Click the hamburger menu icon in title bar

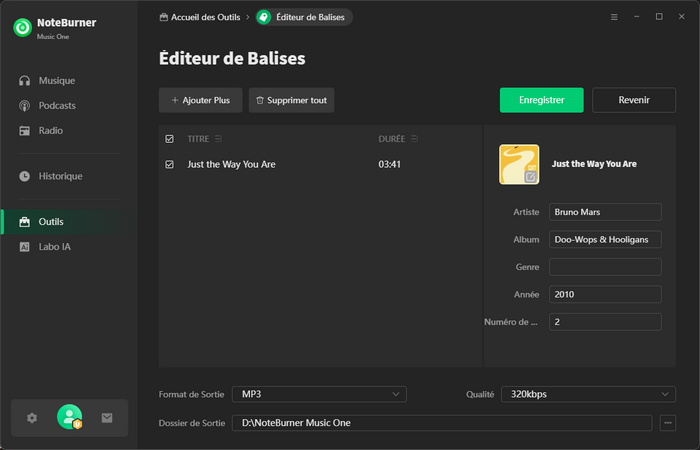coord(613,17)
